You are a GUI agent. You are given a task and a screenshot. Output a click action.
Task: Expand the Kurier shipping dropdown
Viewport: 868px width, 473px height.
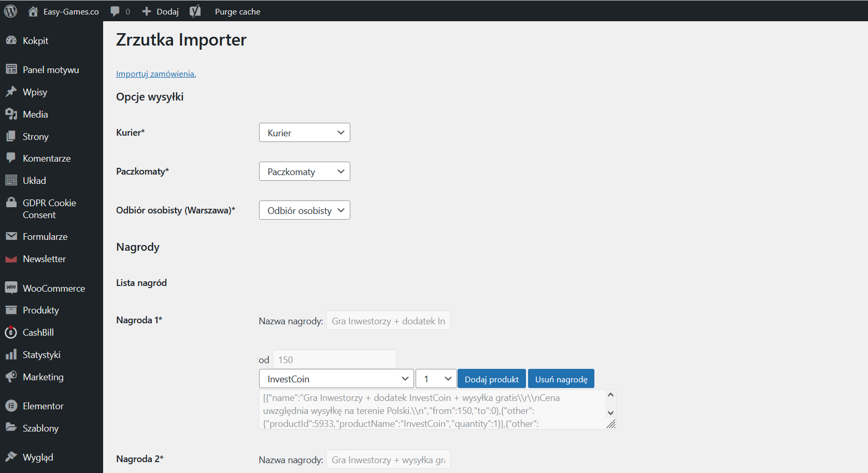pyautogui.click(x=304, y=133)
